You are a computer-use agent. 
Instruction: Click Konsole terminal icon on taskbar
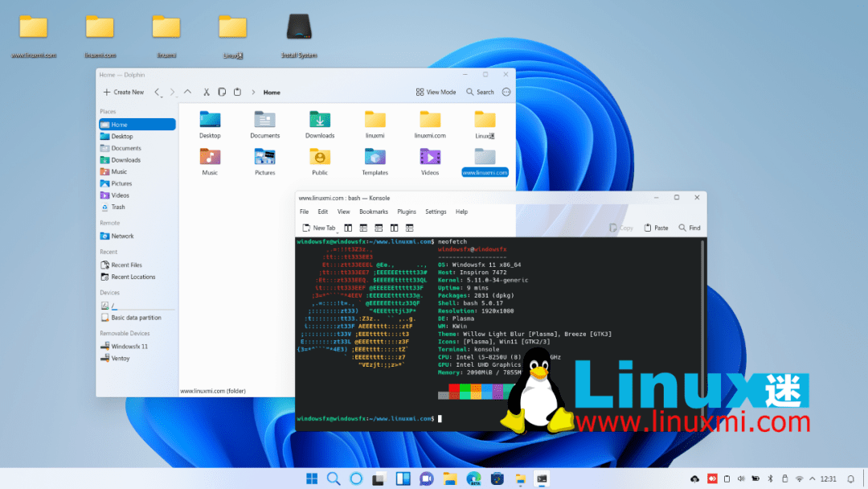click(x=542, y=479)
